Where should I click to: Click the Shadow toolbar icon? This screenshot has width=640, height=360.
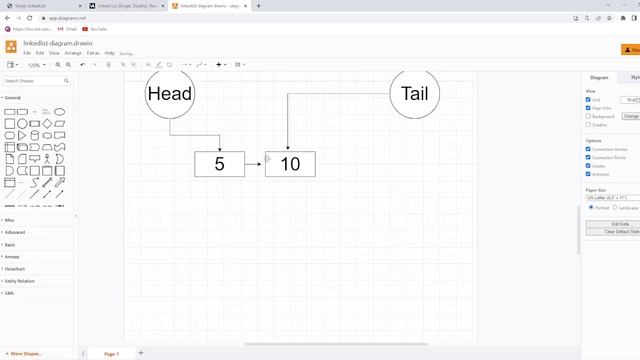click(x=170, y=64)
